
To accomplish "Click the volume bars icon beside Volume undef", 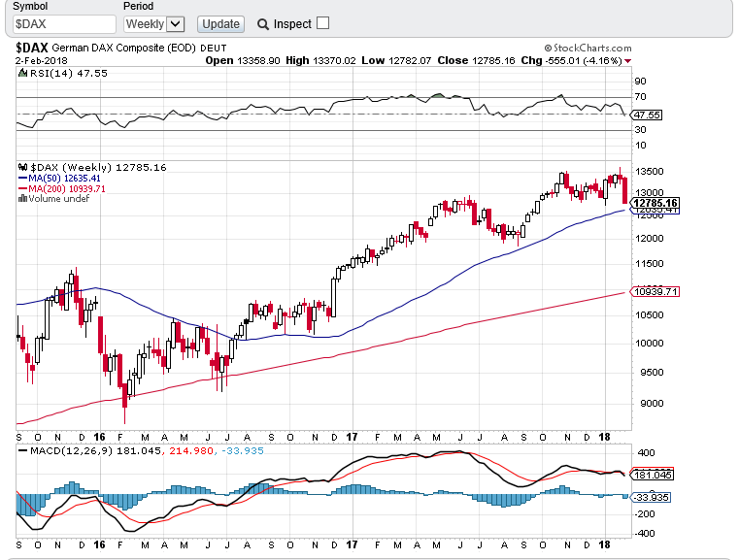I will pyautogui.click(x=22, y=199).
